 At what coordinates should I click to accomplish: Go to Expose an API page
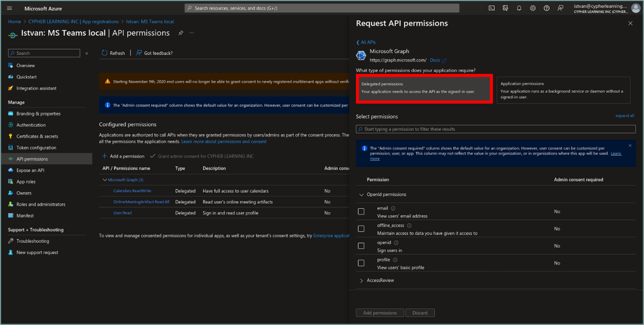[30, 170]
